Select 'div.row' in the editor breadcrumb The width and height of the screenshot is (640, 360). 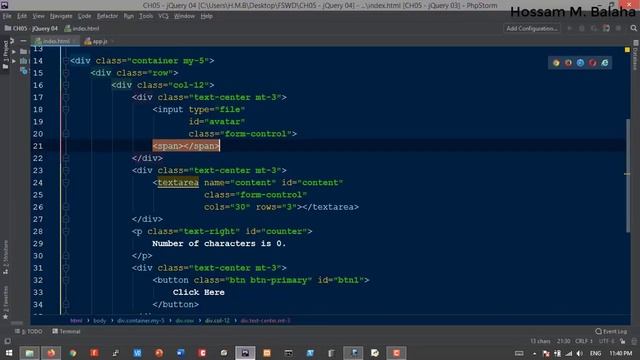click(x=184, y=321)
